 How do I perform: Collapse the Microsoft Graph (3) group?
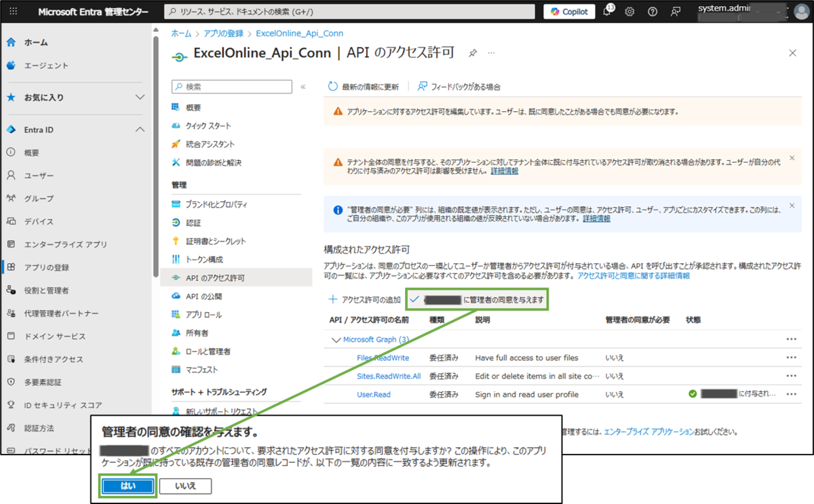pyautogui.click(x=336, y=339)
